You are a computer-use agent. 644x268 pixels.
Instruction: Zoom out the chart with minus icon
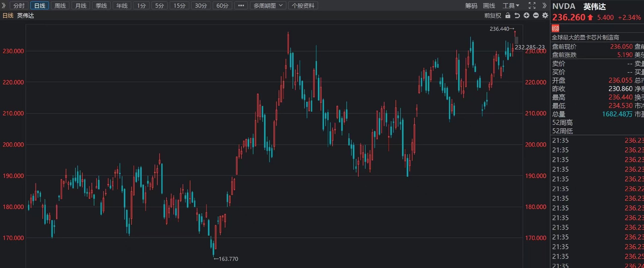[x=536, y=15]
